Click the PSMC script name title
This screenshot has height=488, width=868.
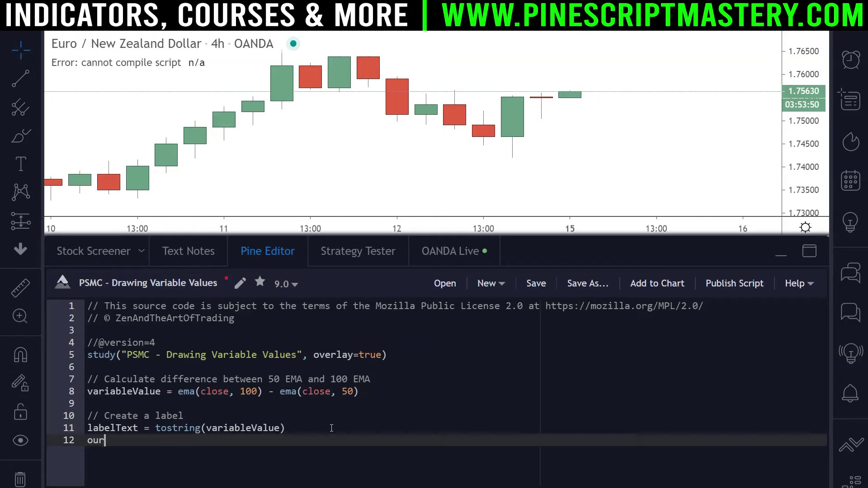tap(148, 283)
